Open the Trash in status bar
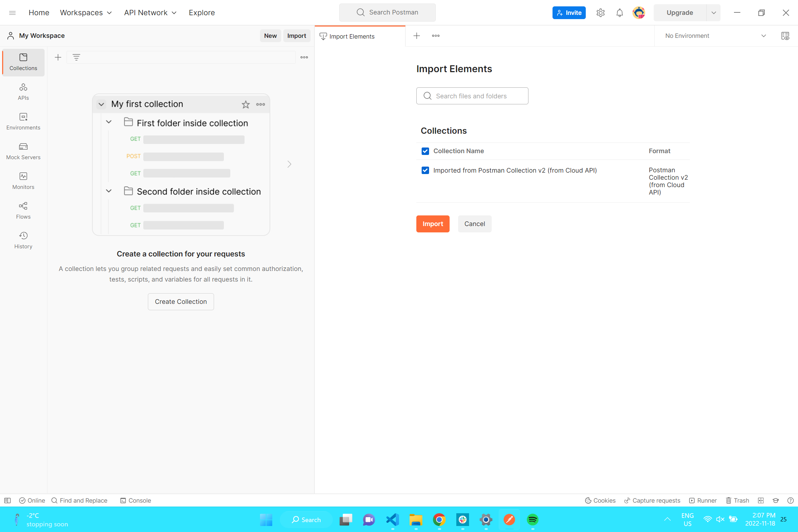The image size is (798, 532). [738, 500]
